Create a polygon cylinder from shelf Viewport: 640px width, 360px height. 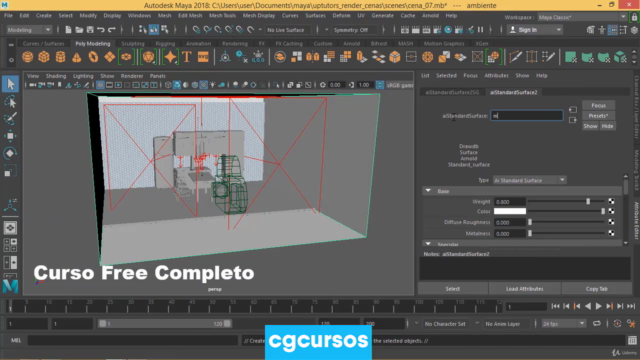tap(60, 57)
